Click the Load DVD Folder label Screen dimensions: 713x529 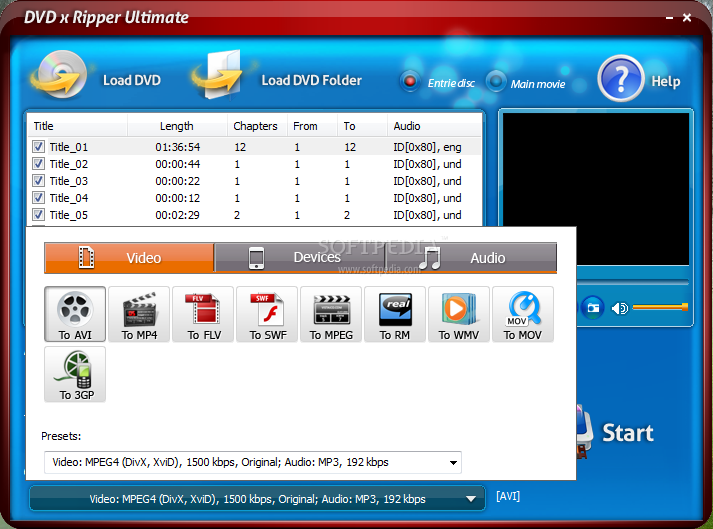tap(311, 81)
